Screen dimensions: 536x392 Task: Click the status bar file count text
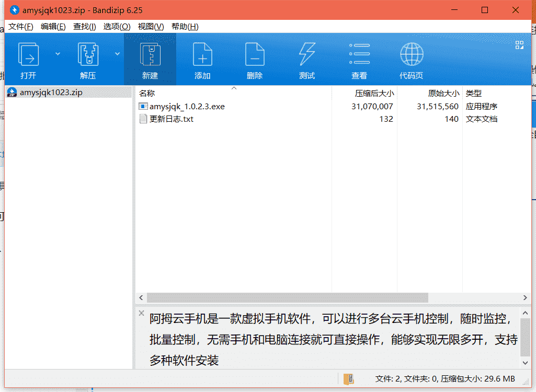click(x=444, y=378)
